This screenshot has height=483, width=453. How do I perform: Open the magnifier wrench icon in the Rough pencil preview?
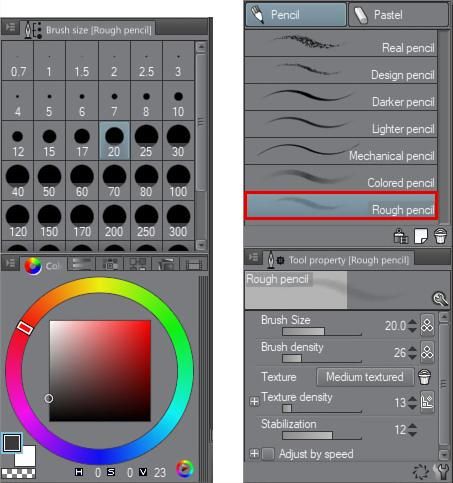[440, 299]
